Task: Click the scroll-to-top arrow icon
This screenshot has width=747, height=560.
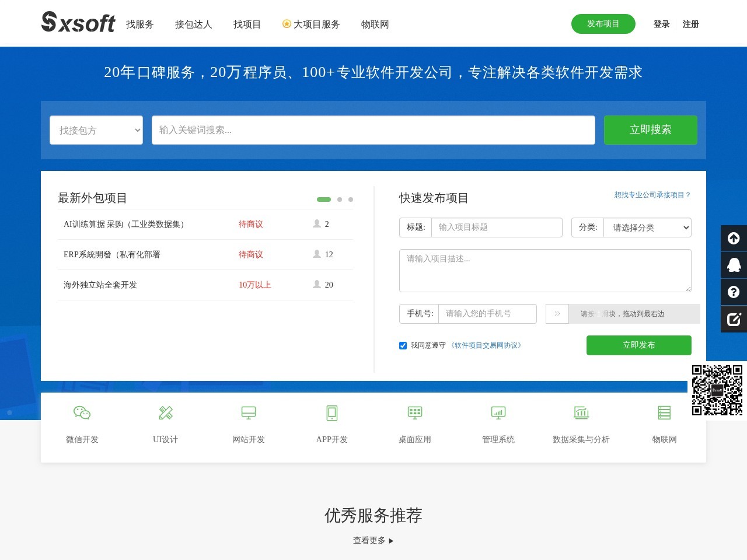Action: pos(734,238)
